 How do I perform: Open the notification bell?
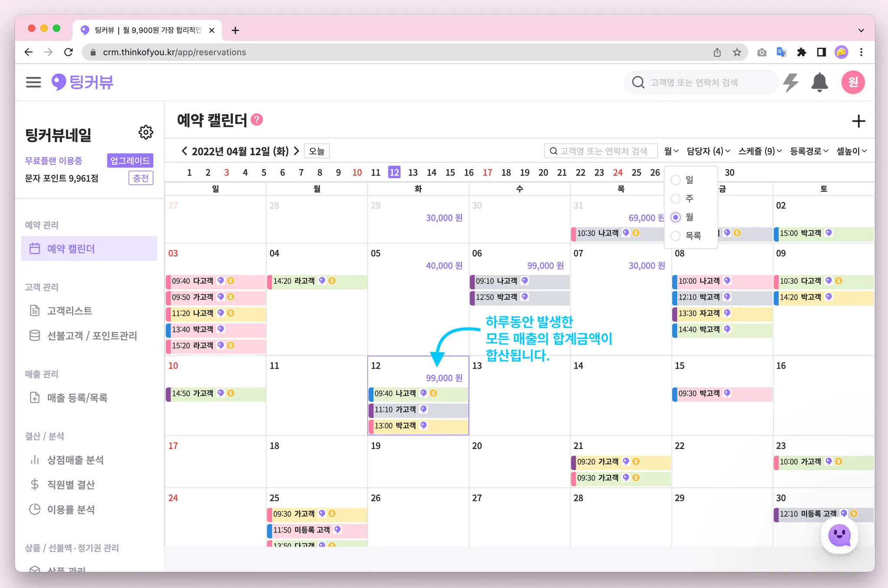[819, 82]
